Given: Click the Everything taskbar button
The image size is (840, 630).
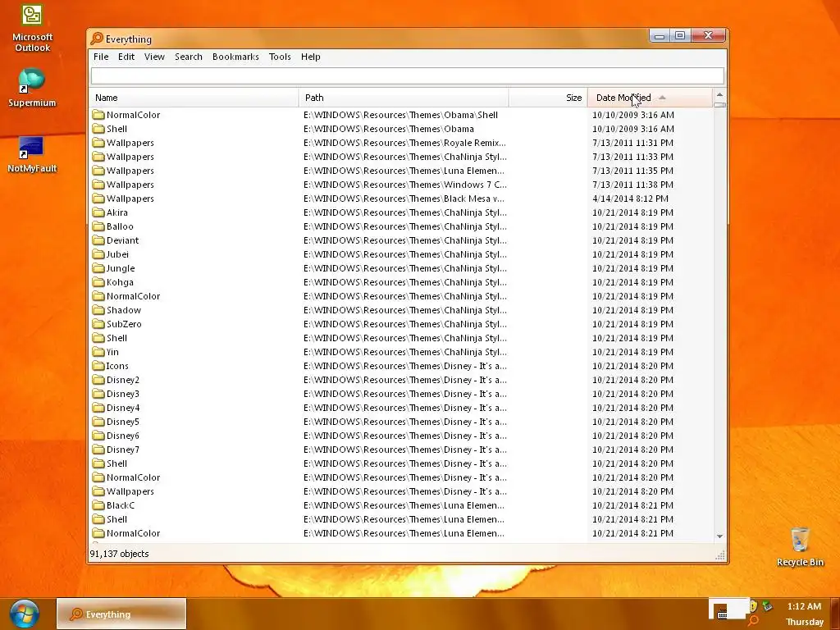Looking at the screenshot, I should (121, 614).
